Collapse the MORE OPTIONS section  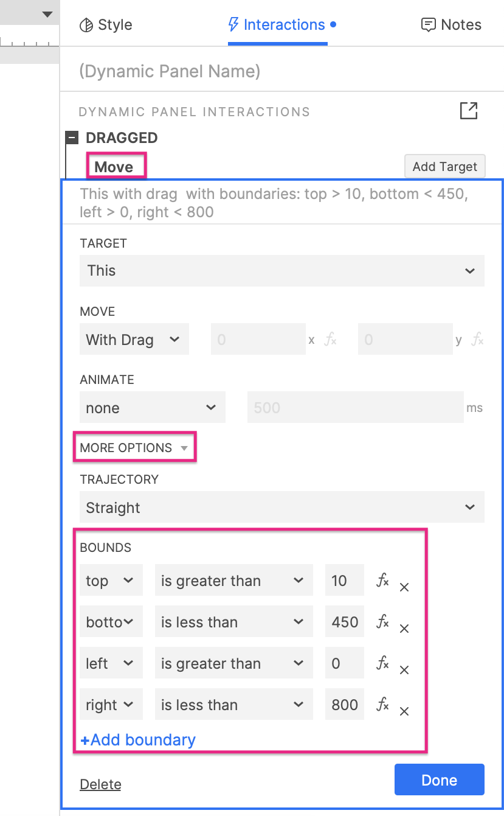(x=134, y=448)
